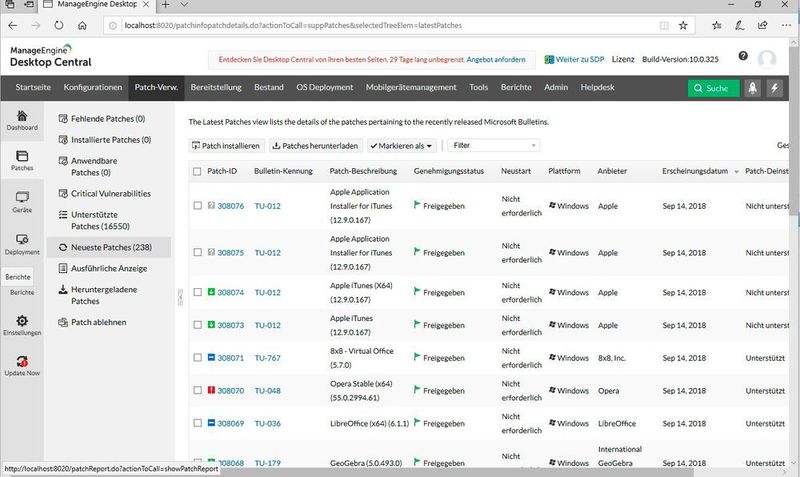Viewport: 800px width, 477px height.
Task: Tick the checkbox for patch 308076
Action: click(x=197, y=206)
